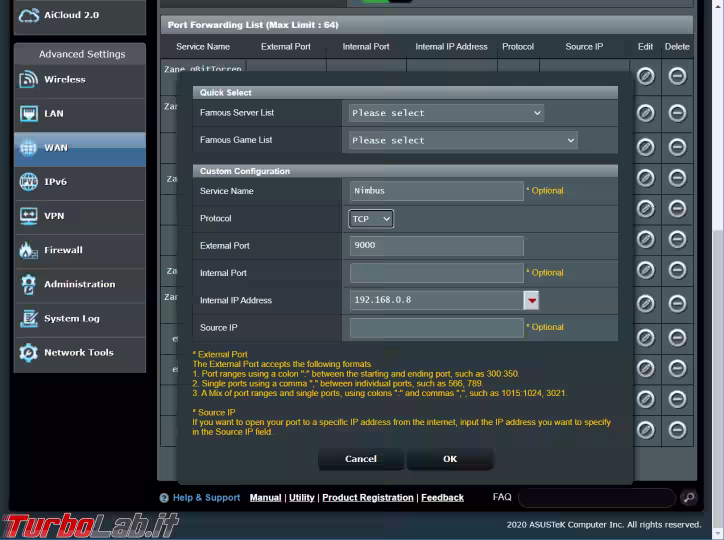Viewport: 724px width, 540px height.
Task: Open the Wireless settings section
Action: [80, 80]
